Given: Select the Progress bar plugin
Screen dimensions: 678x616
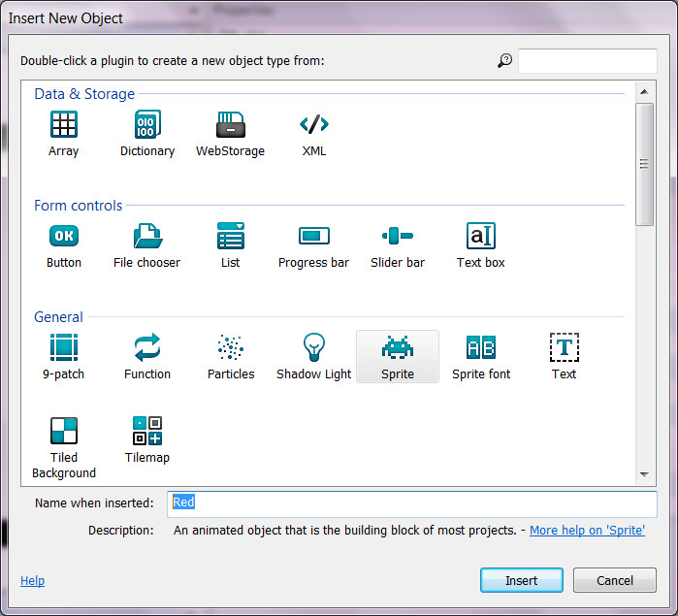Looking at the screenshot, I should [x=313, y=237].
